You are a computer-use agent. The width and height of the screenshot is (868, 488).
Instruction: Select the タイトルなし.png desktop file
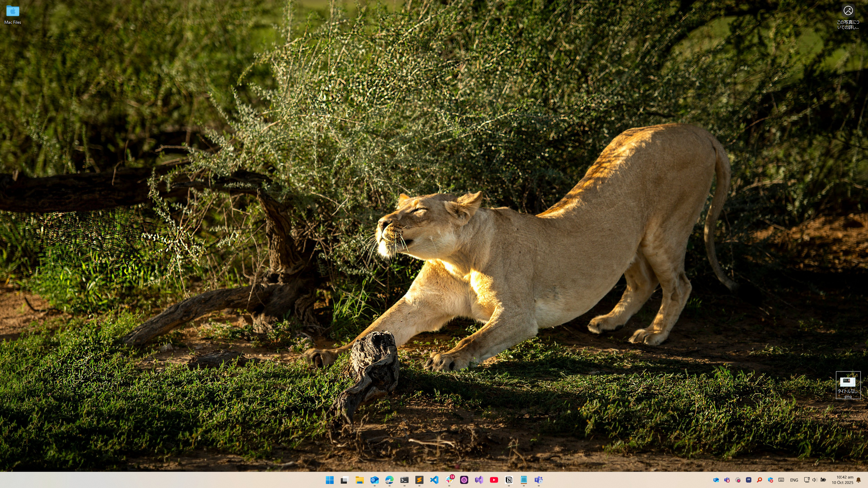coord(848,385)
